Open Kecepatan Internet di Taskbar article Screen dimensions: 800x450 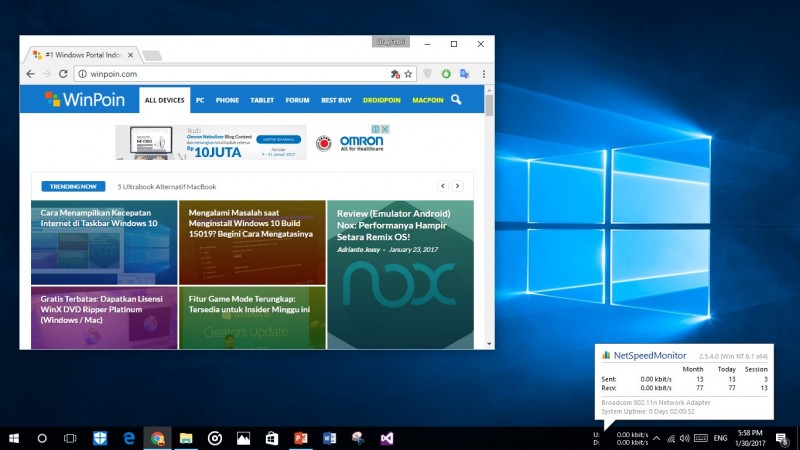tap(104, 242)
